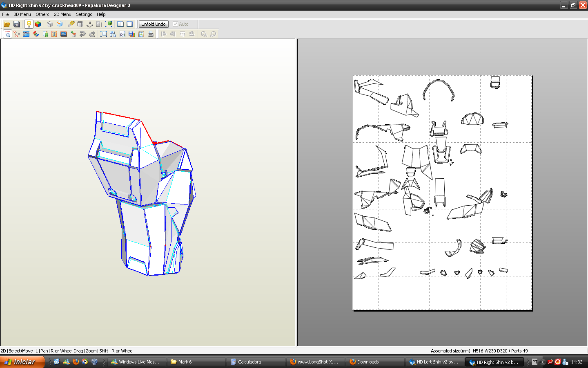
Task: Click the align top icon
Action: (x=182, y=34)
